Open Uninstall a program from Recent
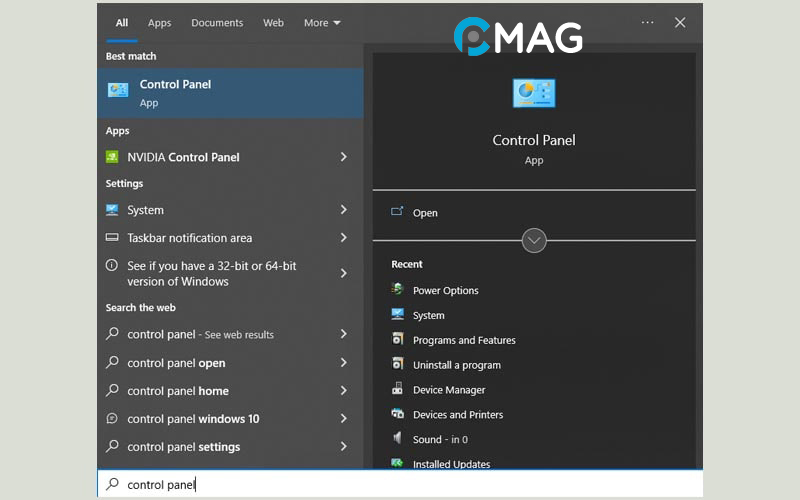This screenshot has height=500, width=800. [x=456, y=365]
